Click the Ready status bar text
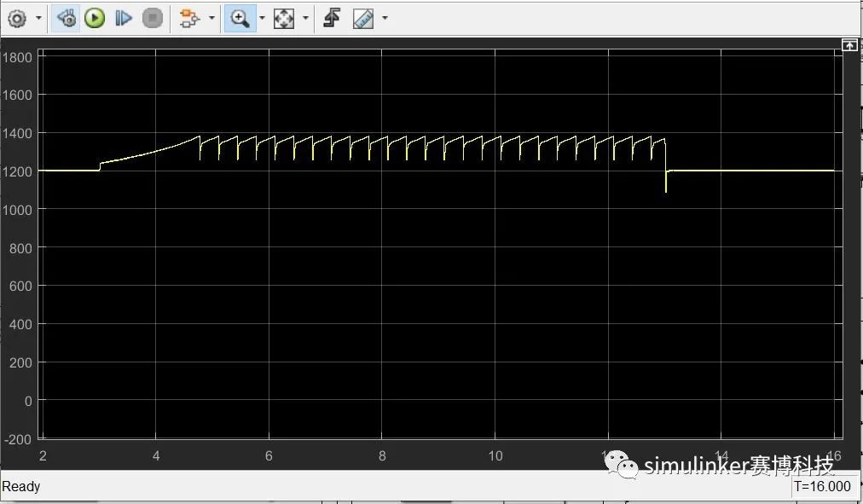The image size is (863, 504). tap(20, 486)
